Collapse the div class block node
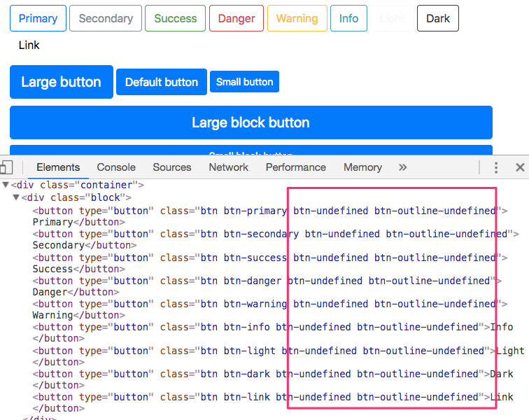This screenshot has width=529, height=420. coord(16,197)
